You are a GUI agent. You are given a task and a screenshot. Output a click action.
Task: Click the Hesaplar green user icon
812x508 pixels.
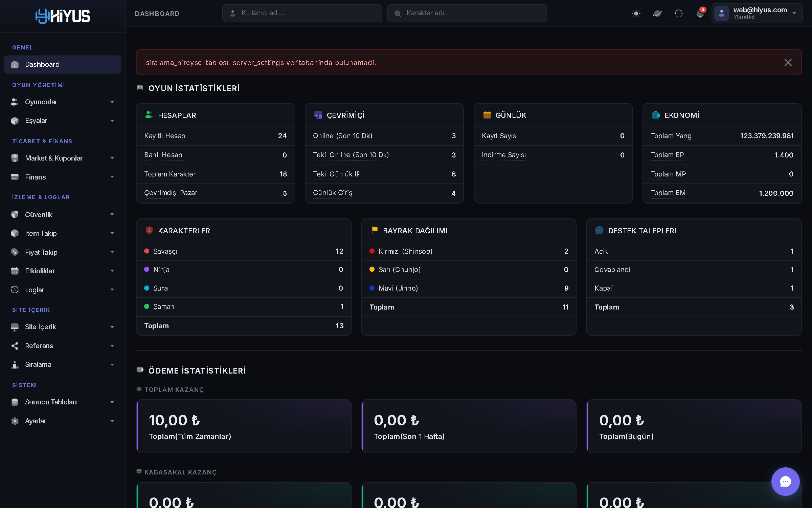click(149, 115)
